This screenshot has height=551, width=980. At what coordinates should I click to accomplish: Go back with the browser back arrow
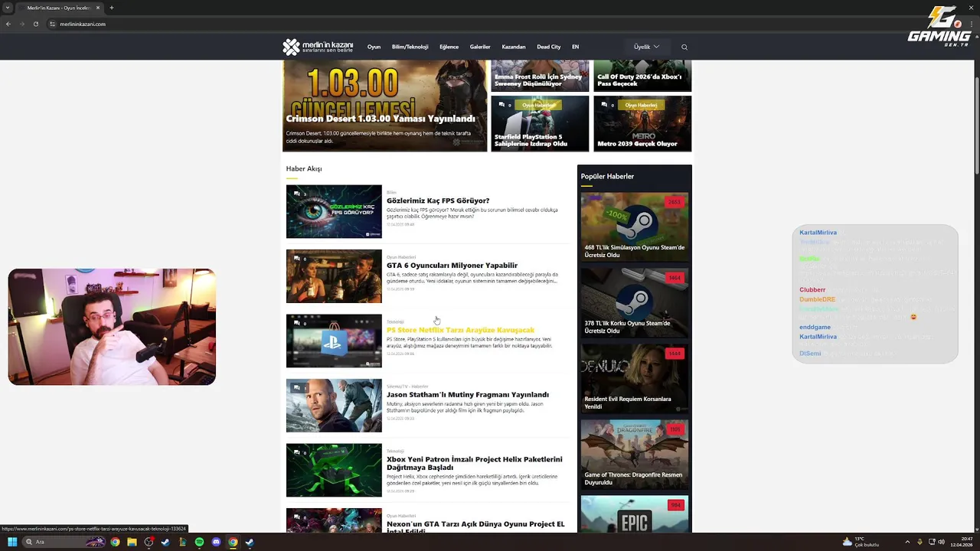pyautogui.click(x=8, y=24)
